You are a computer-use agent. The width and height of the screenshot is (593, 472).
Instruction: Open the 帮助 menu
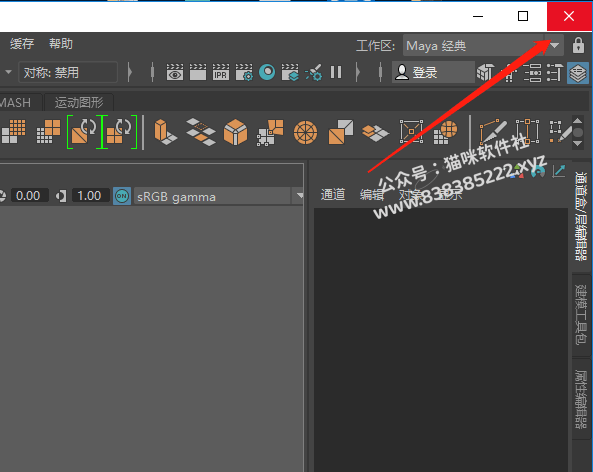pyautogui.click(x=61, y=44)
